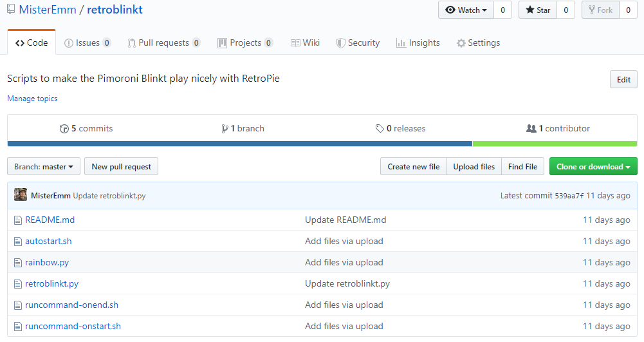Click the blue Python language bar segment
This screenshot has width=644, height=342.
coord(240,144)
